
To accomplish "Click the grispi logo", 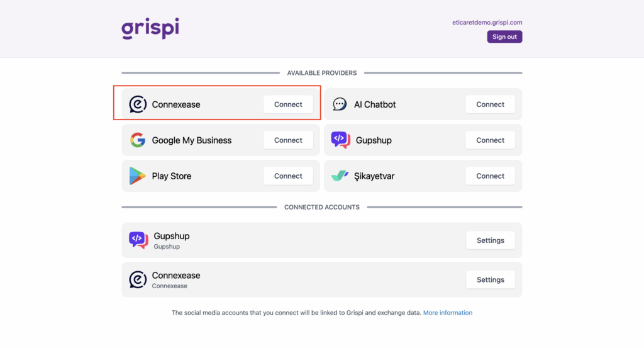I will [x=150, y=28].
